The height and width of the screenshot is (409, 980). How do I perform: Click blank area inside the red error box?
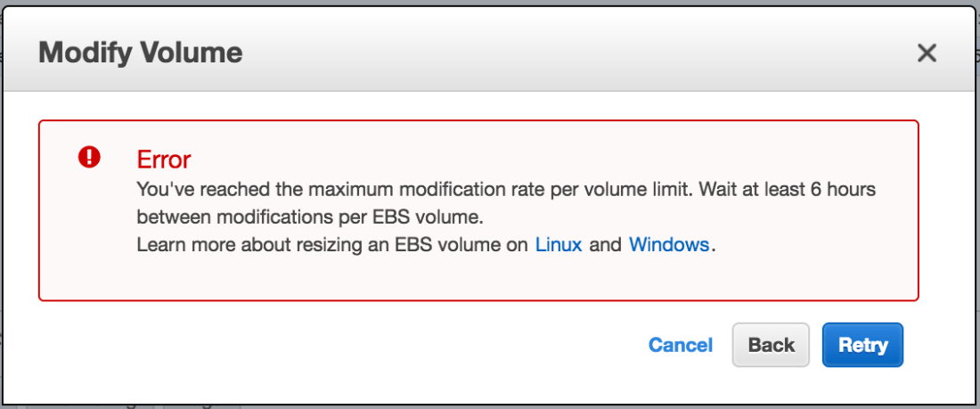point(535,276)
